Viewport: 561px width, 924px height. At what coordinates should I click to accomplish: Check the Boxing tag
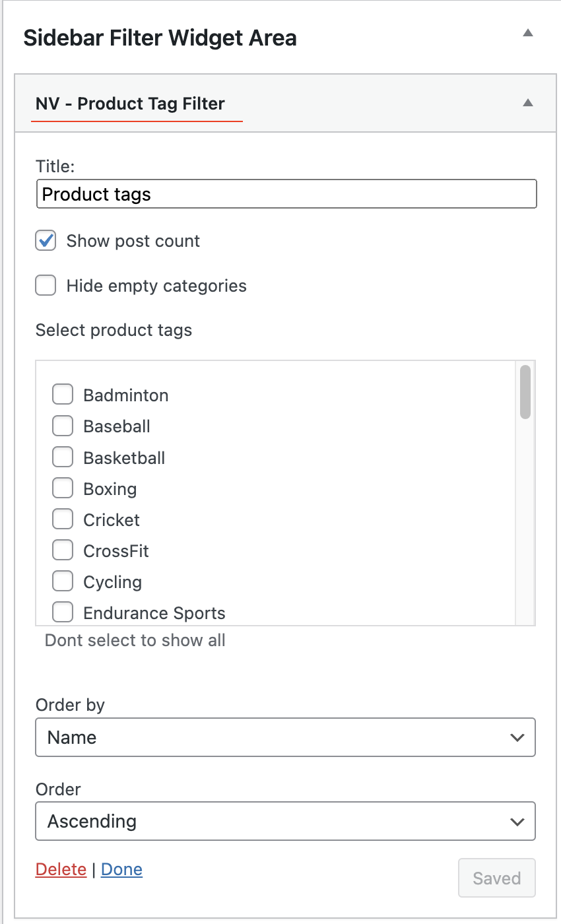[63, 488]
